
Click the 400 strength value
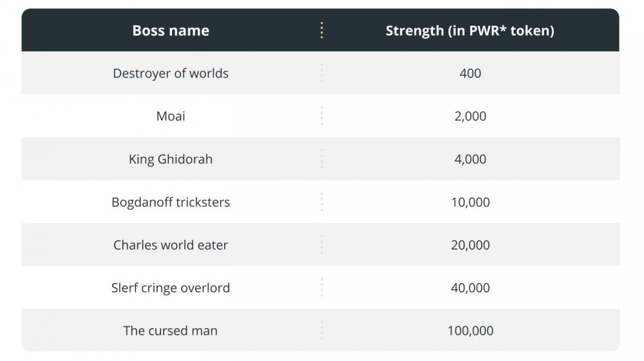(x=470, y=73)
